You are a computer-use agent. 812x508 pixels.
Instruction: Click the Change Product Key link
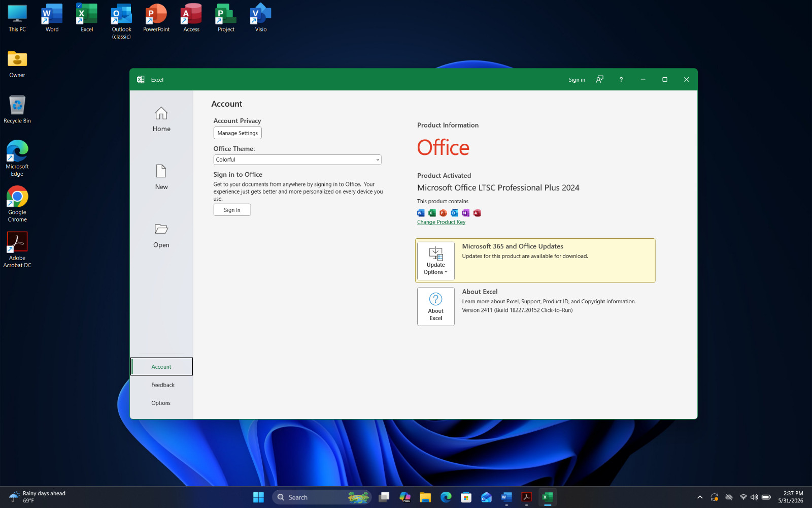click(441, 222)
